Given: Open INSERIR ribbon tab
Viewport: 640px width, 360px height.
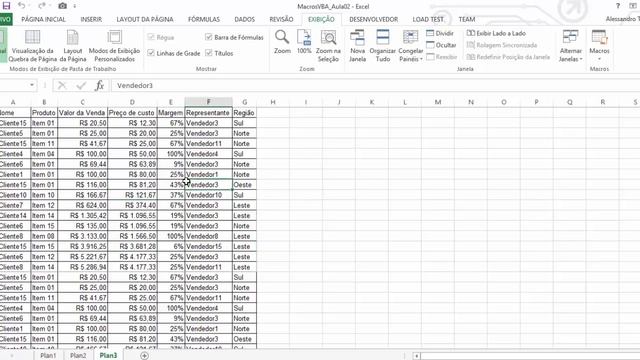Looking at the screenshot, I should click(91, 19).
